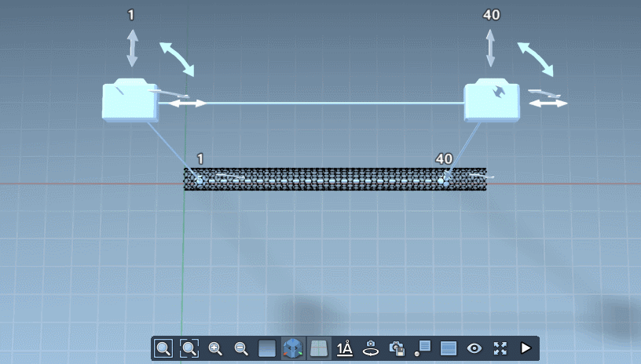The width and height of the screenshot is (641, 364).
Task: Toggle the orientation view cube
Action: (x=293, y=348)
